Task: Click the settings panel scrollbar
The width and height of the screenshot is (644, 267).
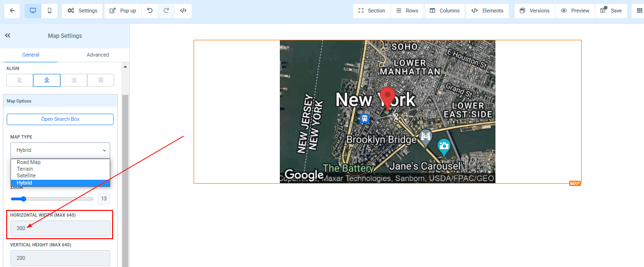Action: pos(126,181)
